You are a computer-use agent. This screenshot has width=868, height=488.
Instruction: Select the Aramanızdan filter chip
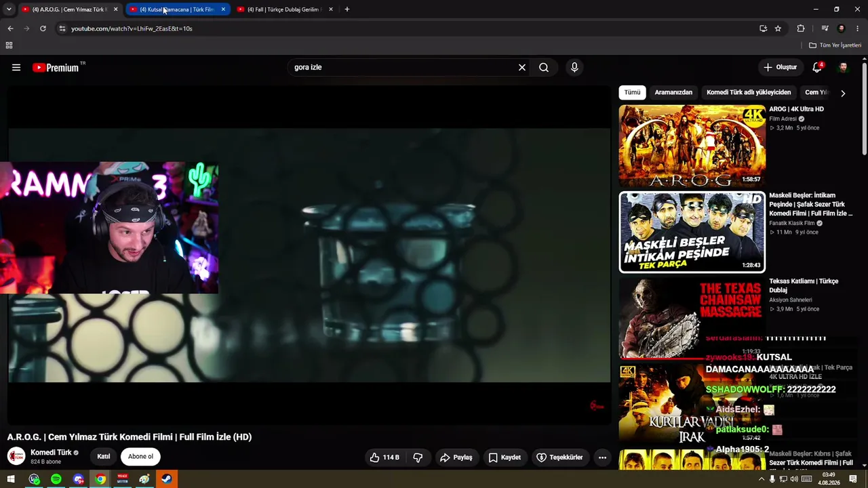coord(673,92)
